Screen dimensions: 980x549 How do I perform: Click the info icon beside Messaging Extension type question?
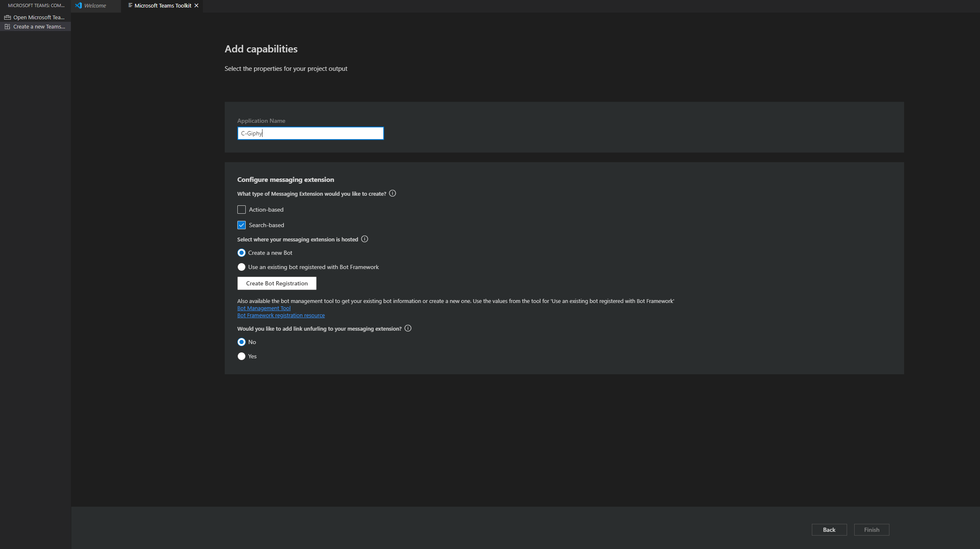pos(393,193)
